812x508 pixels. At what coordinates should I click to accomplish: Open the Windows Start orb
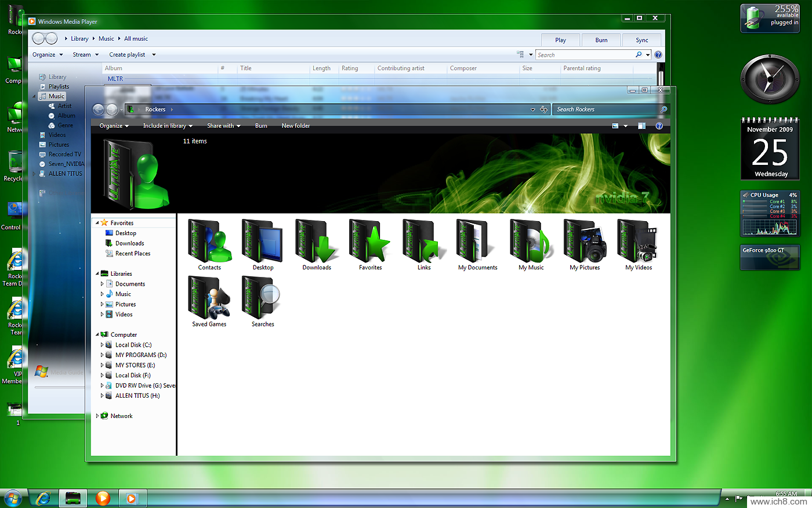[13, 498]
